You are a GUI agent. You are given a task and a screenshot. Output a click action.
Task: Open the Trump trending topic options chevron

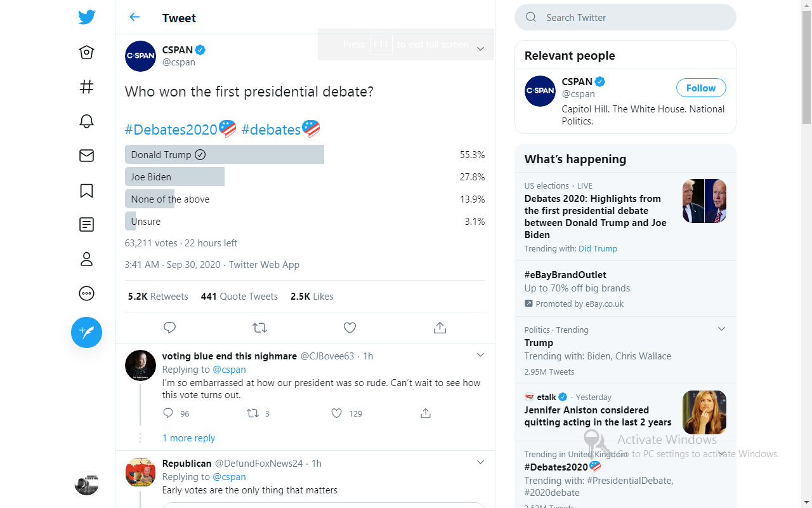[x=721, y=329]
